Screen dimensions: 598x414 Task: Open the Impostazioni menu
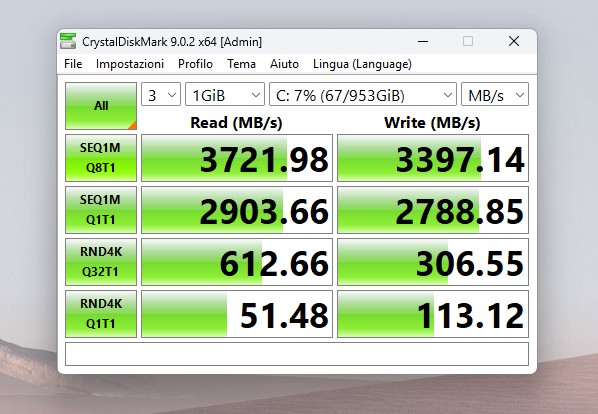130,64
